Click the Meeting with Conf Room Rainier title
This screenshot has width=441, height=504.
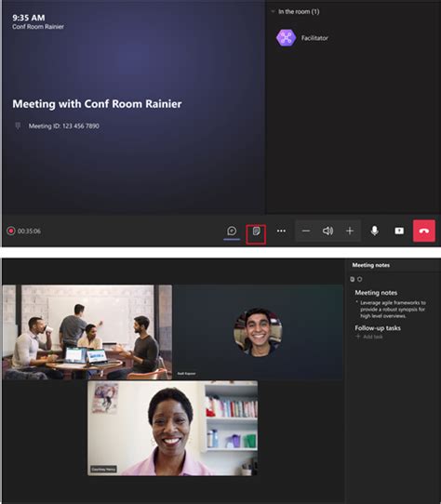click(97, 104)
